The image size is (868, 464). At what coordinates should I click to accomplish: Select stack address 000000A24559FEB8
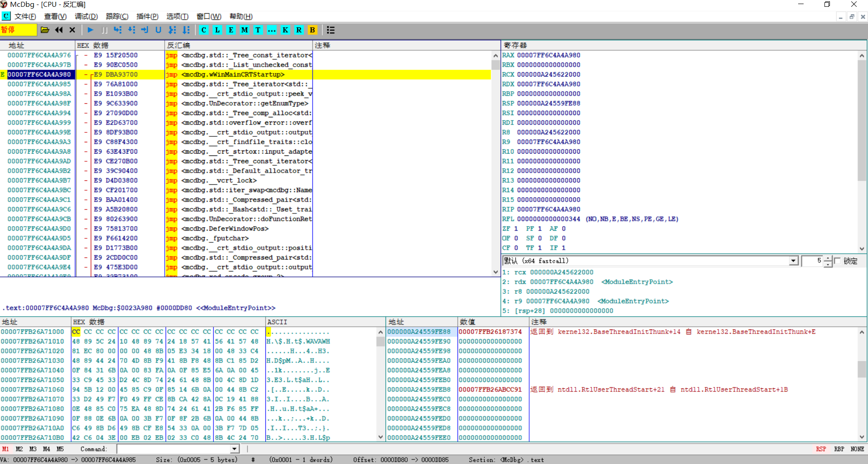coord(419,390)
